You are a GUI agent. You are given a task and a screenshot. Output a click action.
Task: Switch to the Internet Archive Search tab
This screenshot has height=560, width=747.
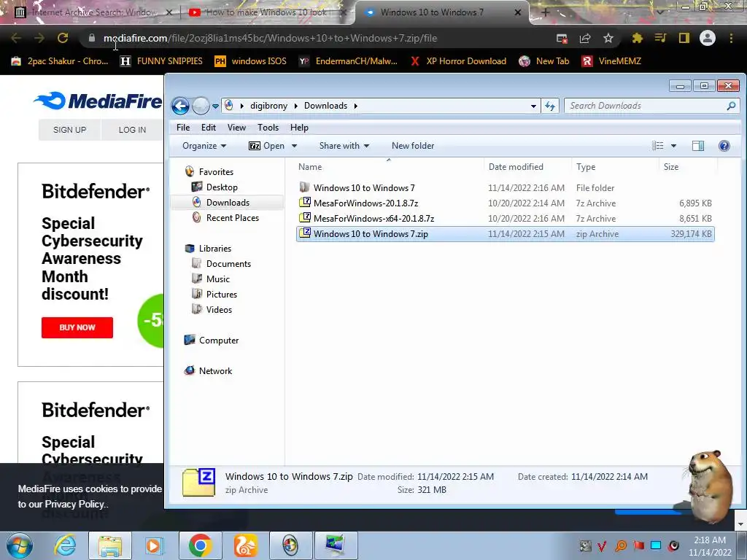[93, 12]
